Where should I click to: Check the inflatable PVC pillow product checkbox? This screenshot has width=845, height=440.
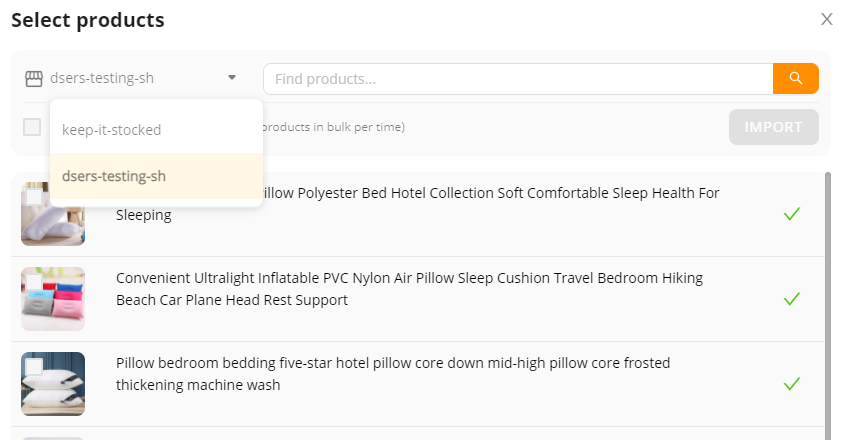tap(34, 282)
